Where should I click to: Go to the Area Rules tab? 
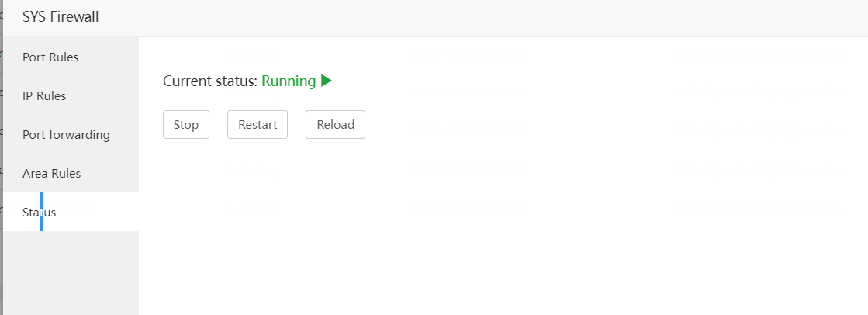51,174
